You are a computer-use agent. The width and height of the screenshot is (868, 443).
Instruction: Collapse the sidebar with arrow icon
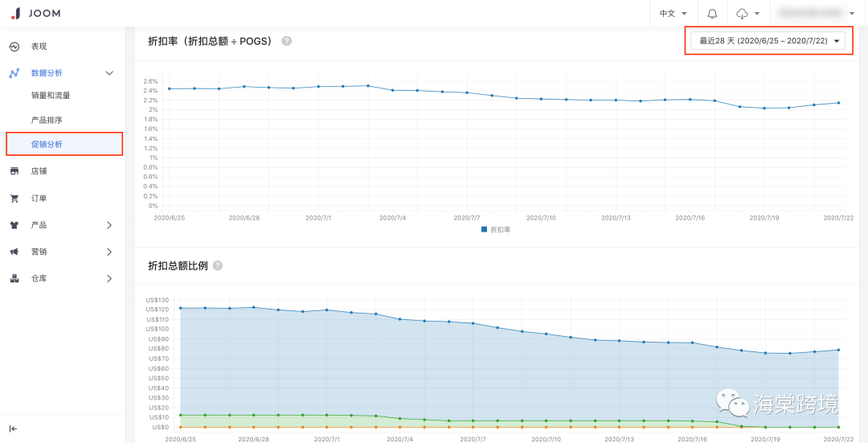tap(14, 429)
